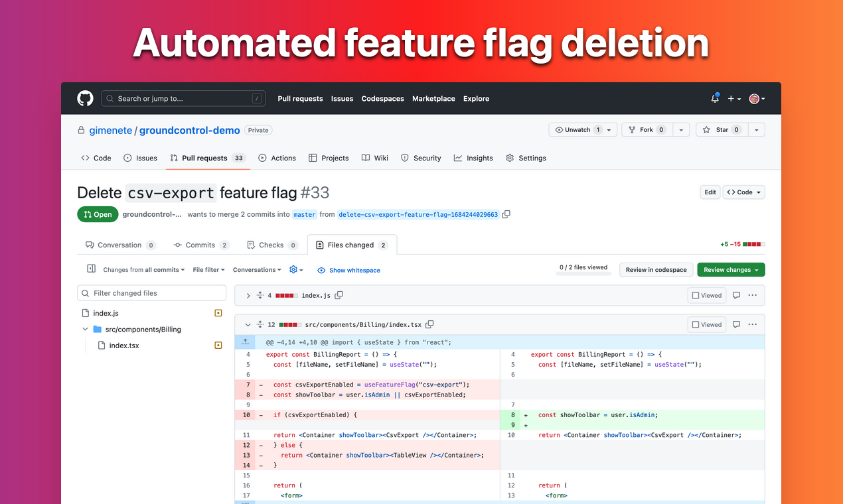Focus the Search or jump to field
Screen dimensions: 843x504
click(183, 99)
